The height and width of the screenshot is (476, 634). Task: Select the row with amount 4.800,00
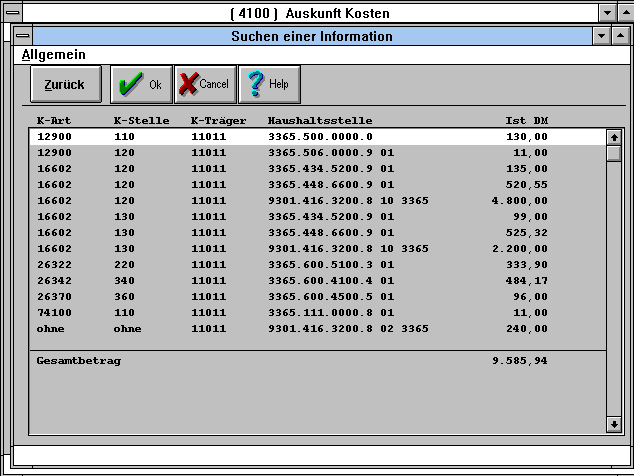tap(300, 201)
